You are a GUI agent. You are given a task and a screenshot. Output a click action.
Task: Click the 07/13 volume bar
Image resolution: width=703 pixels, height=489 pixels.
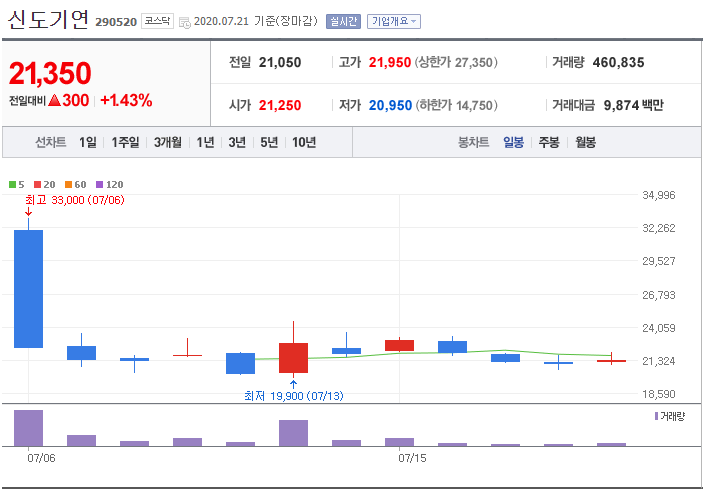click(293, 433)
